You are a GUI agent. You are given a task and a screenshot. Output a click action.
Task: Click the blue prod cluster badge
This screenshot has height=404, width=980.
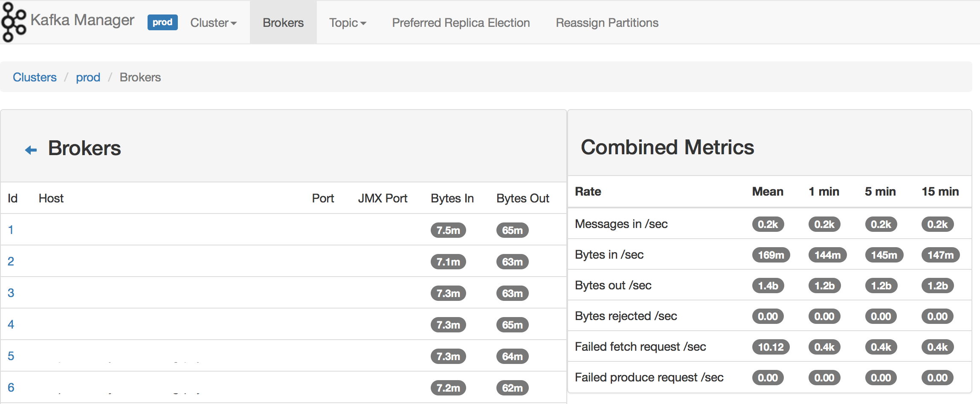click(x=162, y=22)
